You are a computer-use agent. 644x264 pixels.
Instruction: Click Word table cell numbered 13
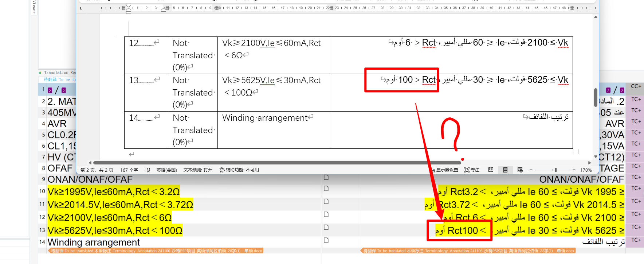coord(146,93)
